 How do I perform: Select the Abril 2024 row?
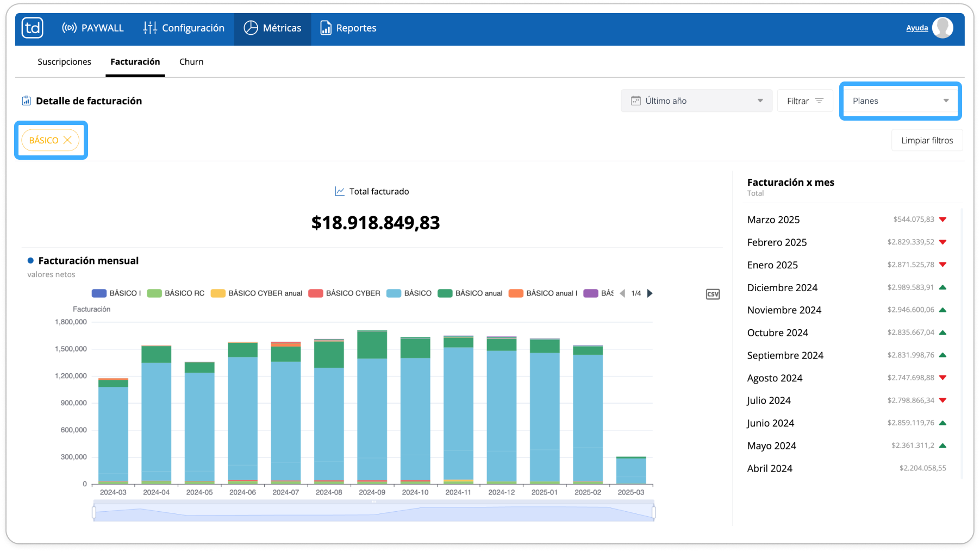pyautogui.click(x=847, y=468)
